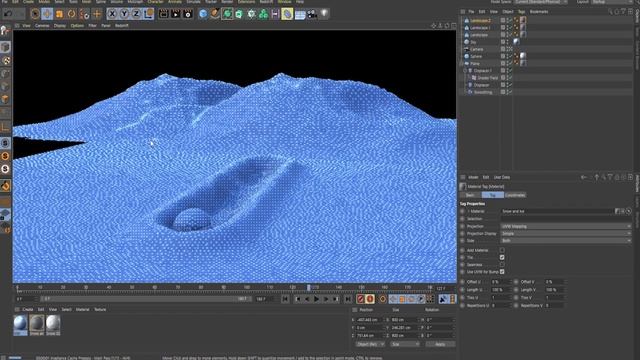640x360 pixels.
Task: Click Go to End button in timeline
Action: (x=348, y=299)
